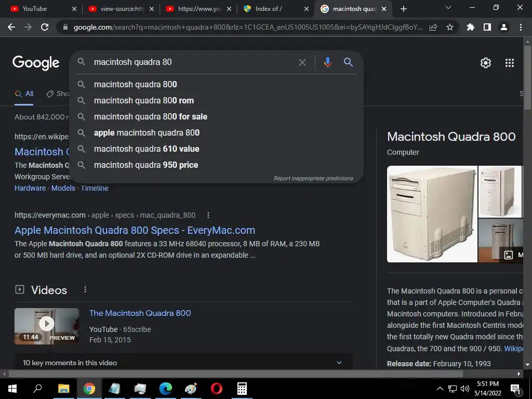Choose suggestion macintosh quadra 950 price
This screenshot has height=399, width=532.
tap(216, 165)
